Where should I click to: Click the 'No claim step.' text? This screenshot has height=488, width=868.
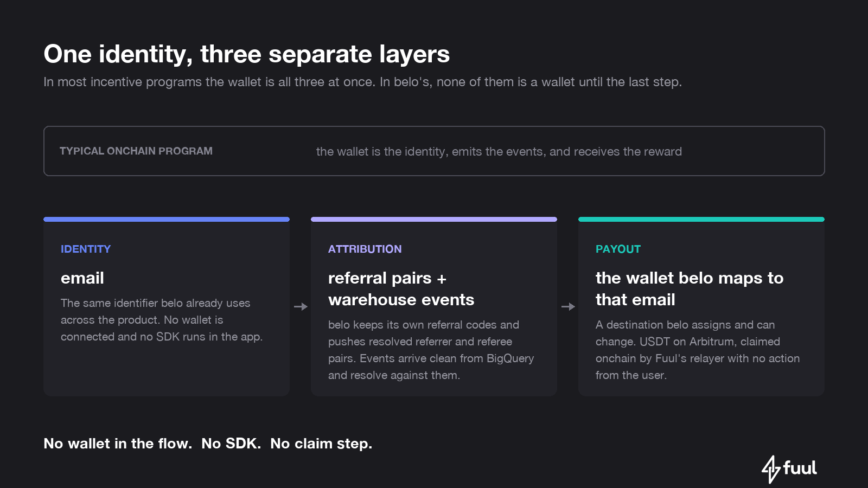point(321,444)
